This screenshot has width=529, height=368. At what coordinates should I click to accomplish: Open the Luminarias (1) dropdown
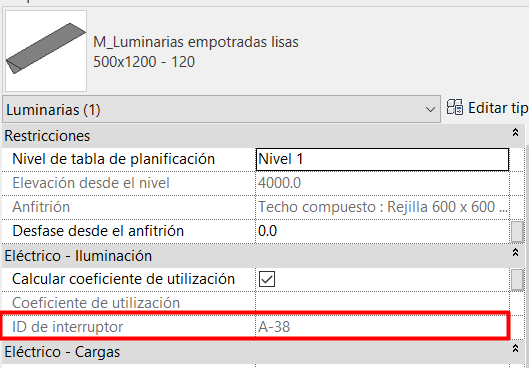pyautogui.click(x=221, y=110)
